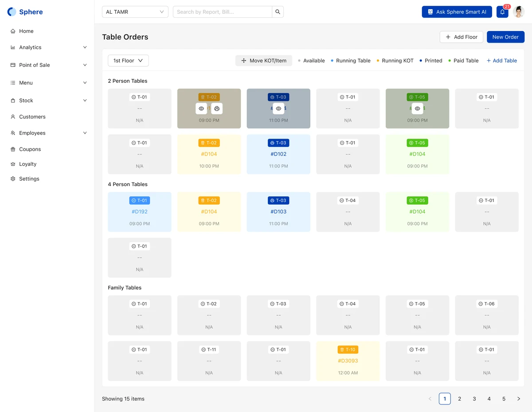Click the Family Tables T-11 card
The height and width of the screenshot is (412, 532).
tap(209, 361)
